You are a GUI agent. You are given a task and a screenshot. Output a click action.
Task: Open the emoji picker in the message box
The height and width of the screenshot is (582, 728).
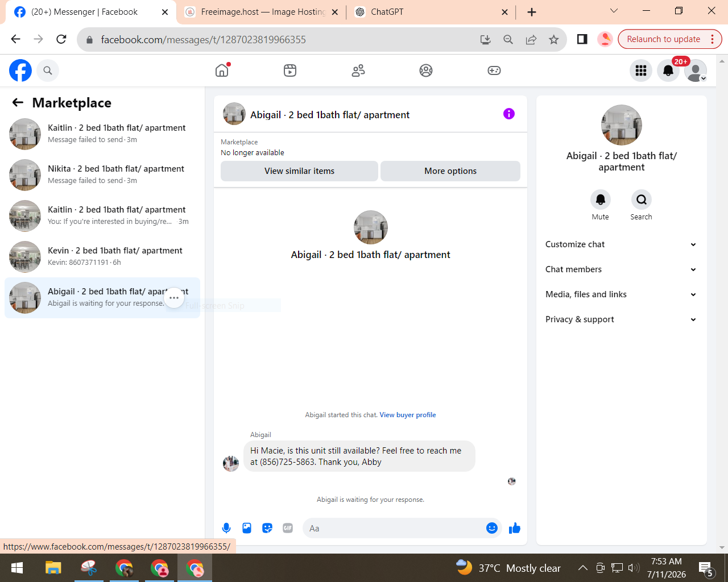point(492,528)
